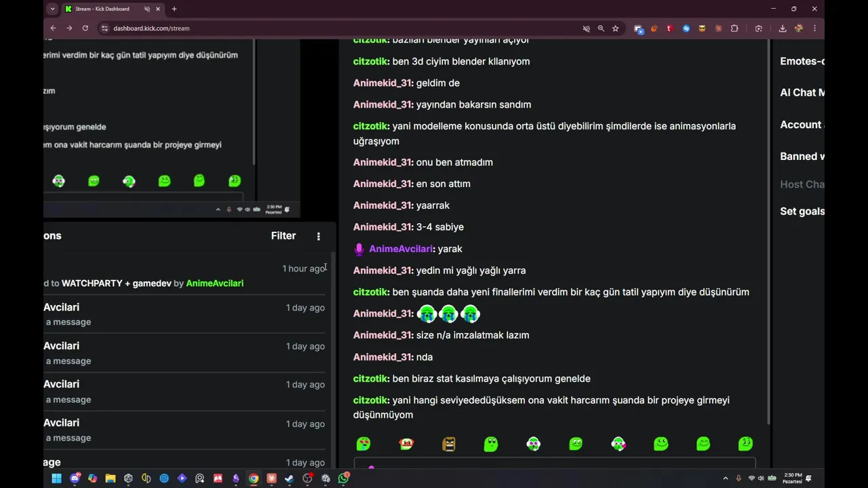Viewport: 868px width, 488px height.
Task: Open the Filter options three-dot menu
Action: click(318, 236)
